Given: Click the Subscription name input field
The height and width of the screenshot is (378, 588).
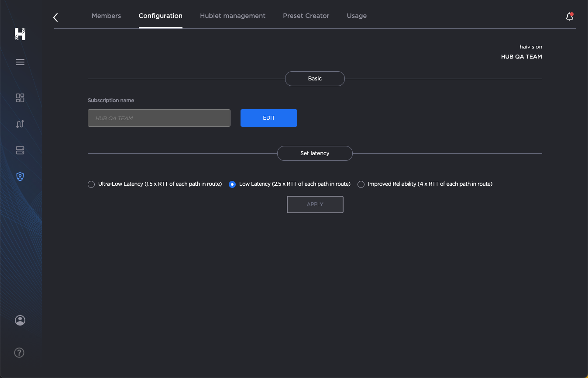Looking at the screenshot, I should (x=159, y=118).
